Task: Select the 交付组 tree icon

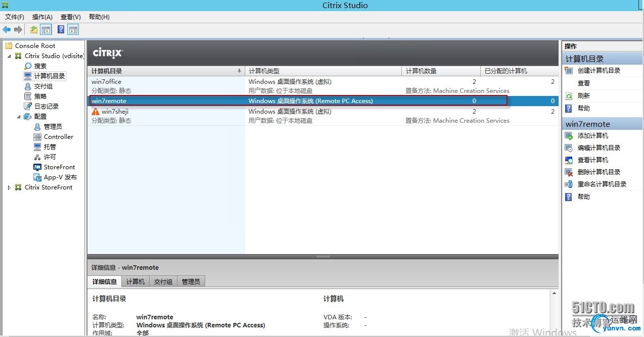Action: (28, 86)
